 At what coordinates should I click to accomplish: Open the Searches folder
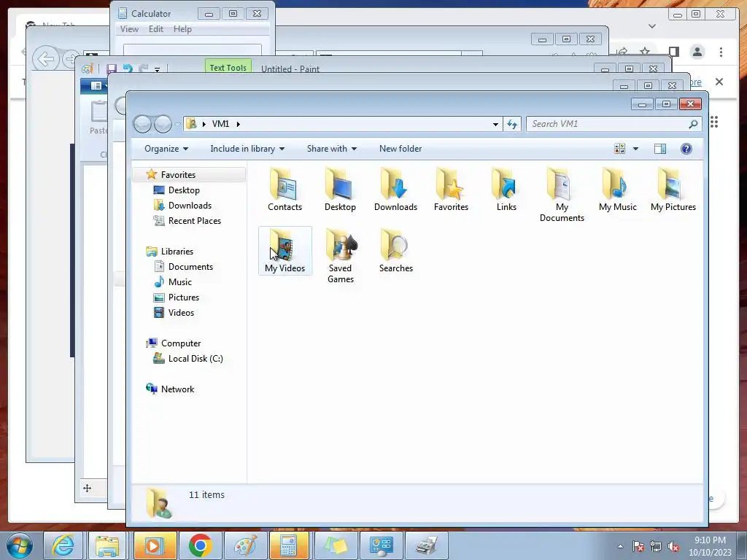click(x=396, y=251)
